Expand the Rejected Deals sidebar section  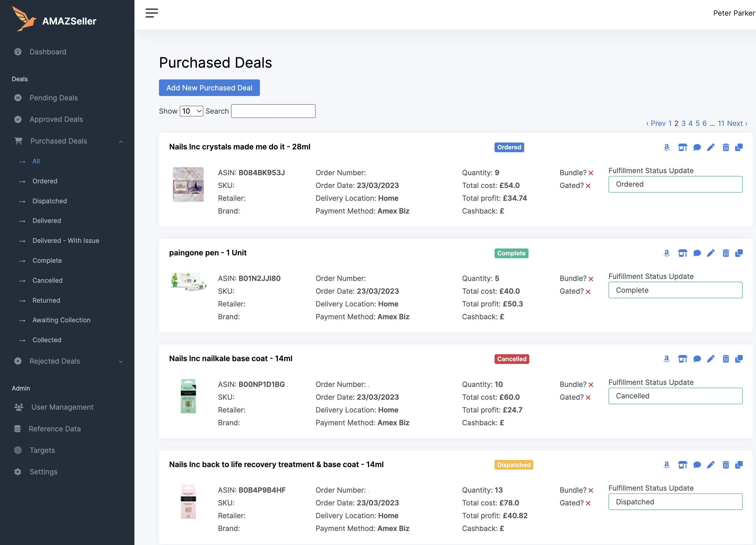(121, 361)
